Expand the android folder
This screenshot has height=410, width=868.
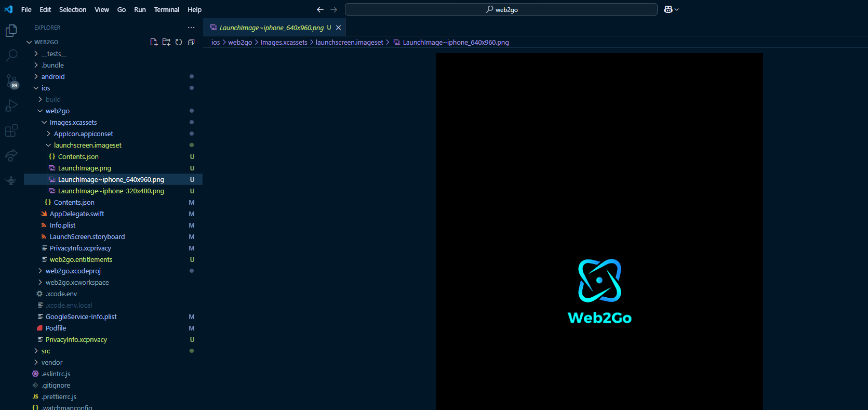[36, 77]
